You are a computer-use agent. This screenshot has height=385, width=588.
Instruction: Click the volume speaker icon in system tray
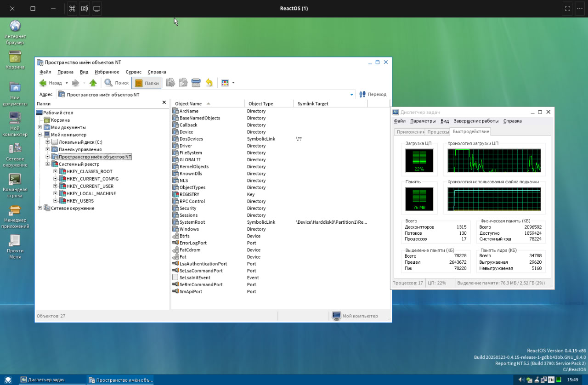pos(521,380)
